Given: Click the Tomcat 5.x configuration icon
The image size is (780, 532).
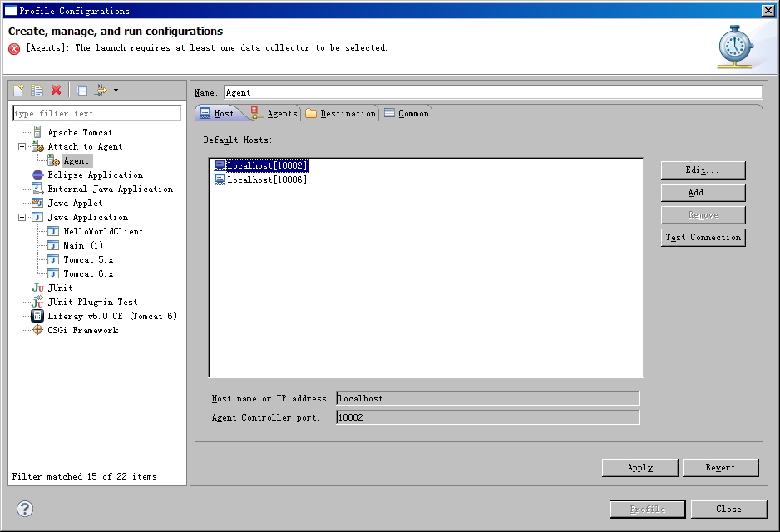Looking at the screenshot, I should pos(53,259).
